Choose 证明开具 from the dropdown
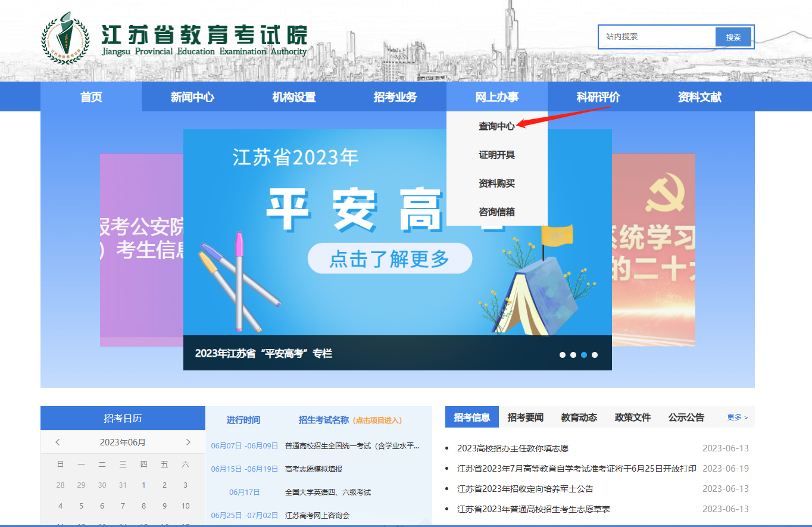812x527 pixels. [x=497, y=155]
